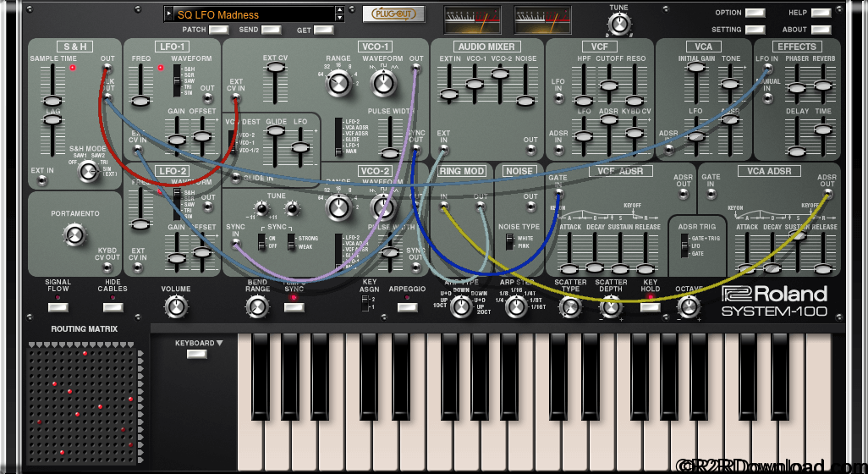Click the RING MOD IN jack

[444, 207]
